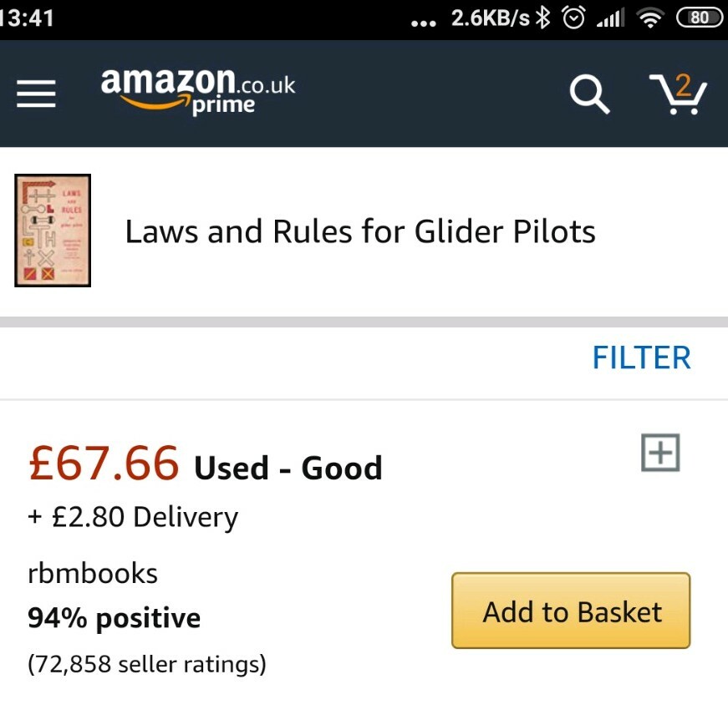Viewport: 728px width, 725px height.
Task: Open the hamburger navigation menu
Action: (x=35, y=94)
